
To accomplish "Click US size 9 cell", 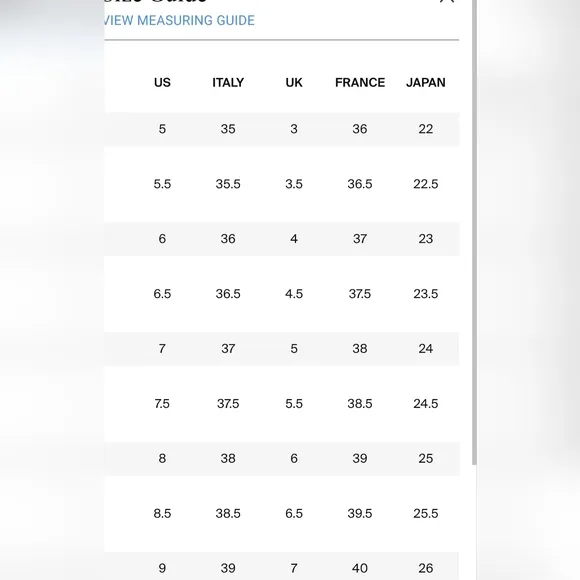I will pos(162,568).
